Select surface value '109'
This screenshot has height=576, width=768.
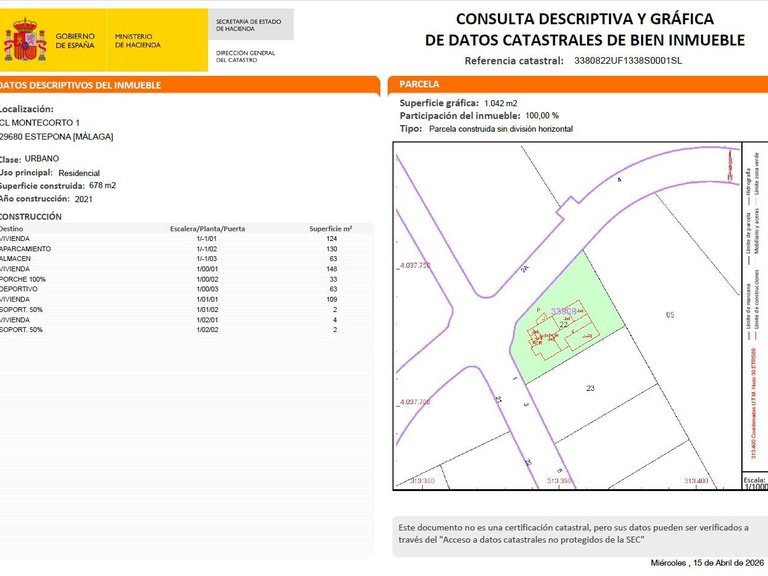click(x=332, y=299)
